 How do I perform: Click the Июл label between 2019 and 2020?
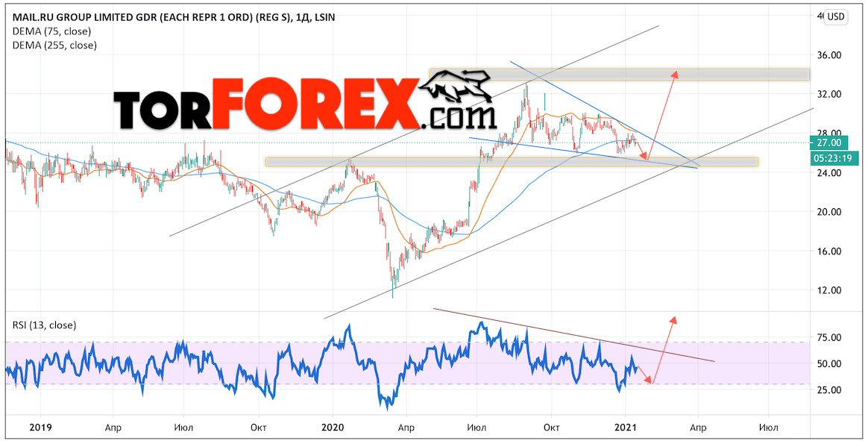(183, 428)
